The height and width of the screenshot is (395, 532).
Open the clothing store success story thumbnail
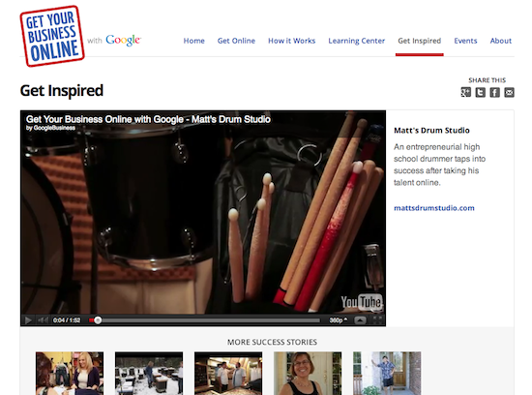[70, 374]
